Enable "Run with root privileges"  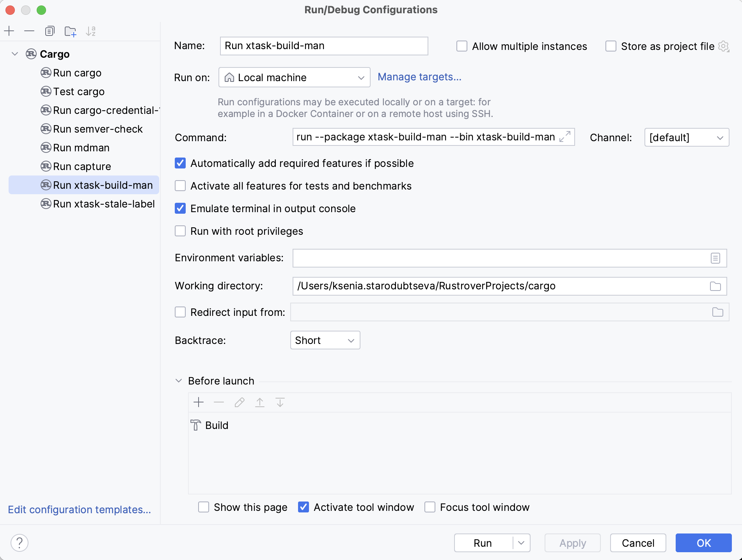click(180, 231)
